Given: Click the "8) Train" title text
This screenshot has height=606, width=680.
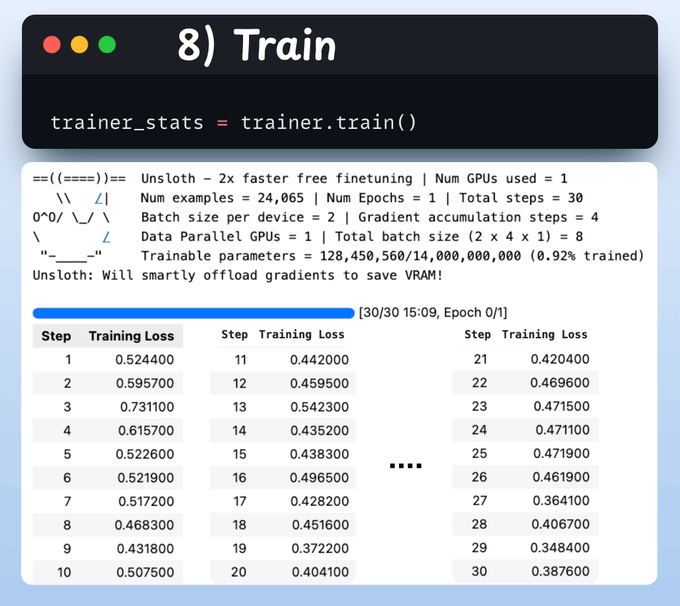Looking at the screenshot, I should tap(257, 45).
